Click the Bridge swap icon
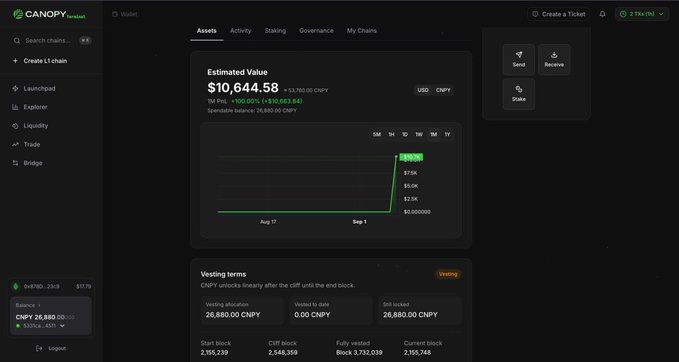 [16, 163]
